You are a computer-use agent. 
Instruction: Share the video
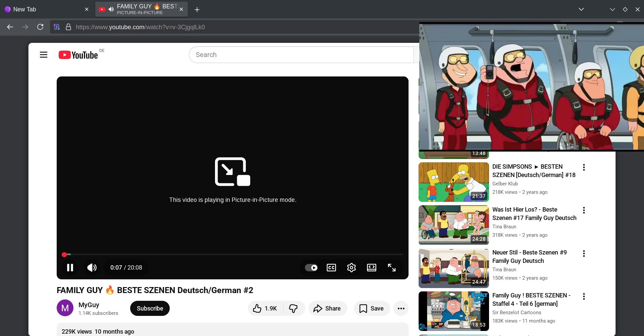[327, 309]
